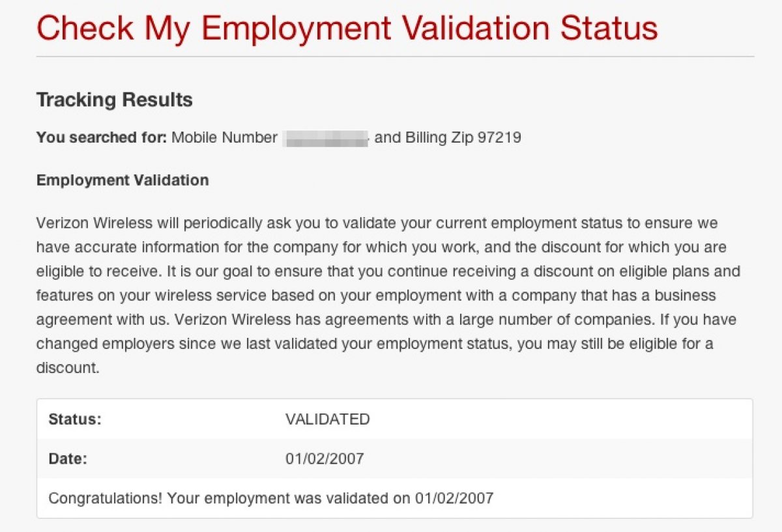The image size is (782, 532).
Task: Click 'Verizon Wireless' at the paragraph start
Action: [x=94, y=223]
